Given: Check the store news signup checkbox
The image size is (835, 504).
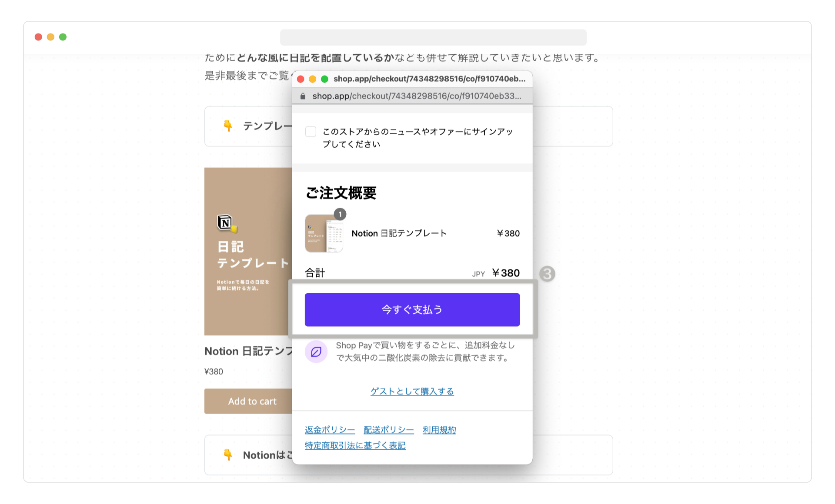Looking at the screenshot, I should 311,132.
